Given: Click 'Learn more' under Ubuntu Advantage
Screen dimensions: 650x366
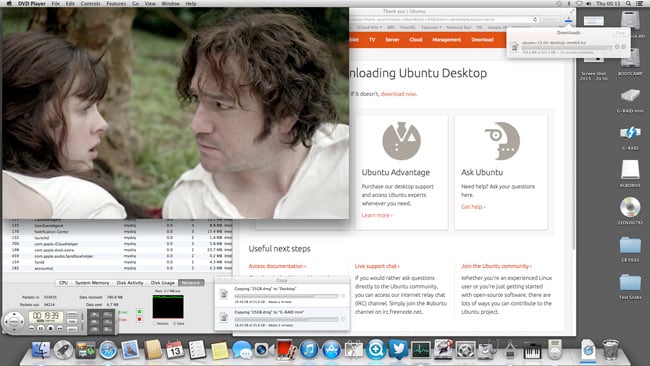Looking at the screenshot, I should (x=376, y=215).
